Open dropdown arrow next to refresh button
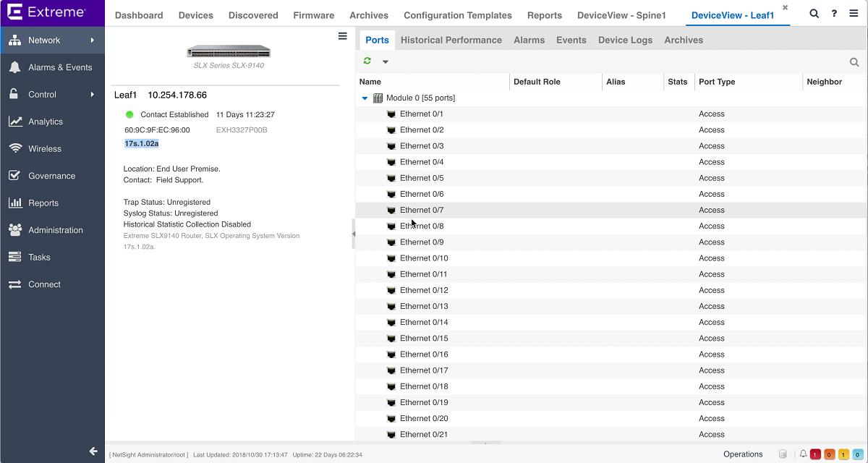The height and width of the screenshot is (463, 868). pos(386,62)
